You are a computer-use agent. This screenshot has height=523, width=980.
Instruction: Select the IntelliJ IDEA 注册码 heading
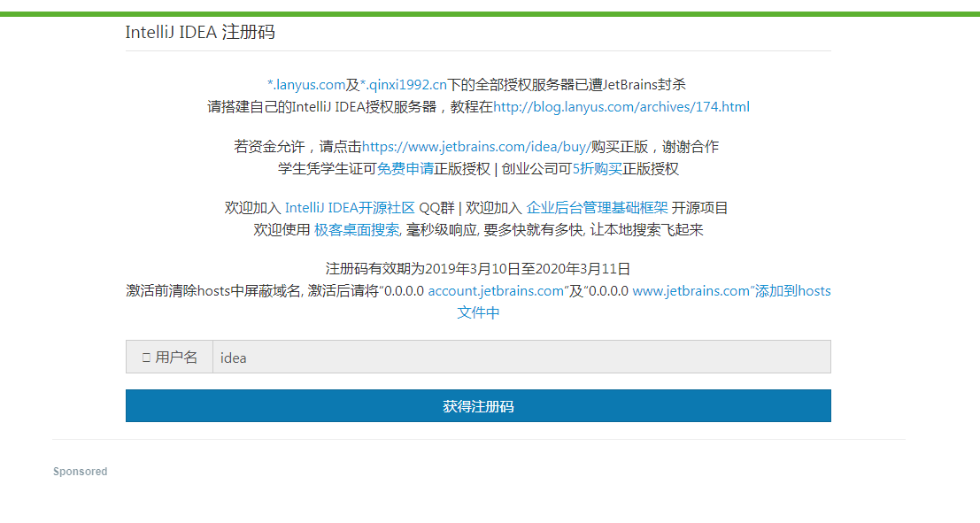pos(200,32)
